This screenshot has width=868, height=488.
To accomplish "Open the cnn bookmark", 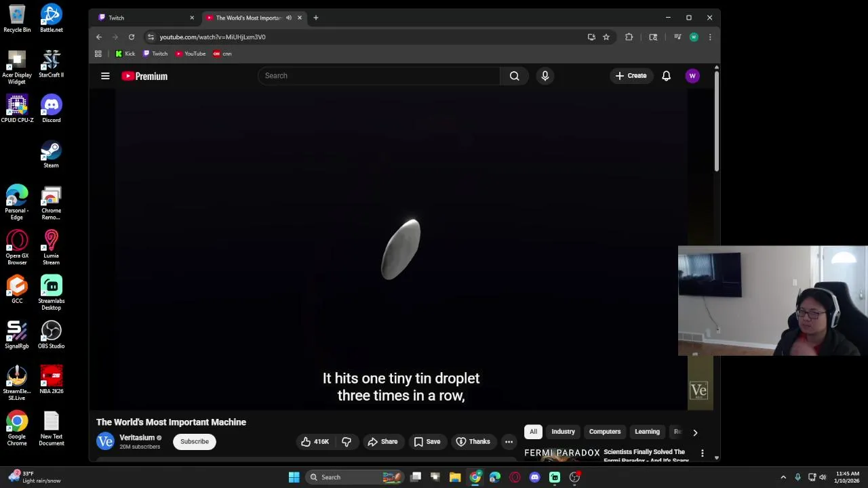I will pyautogui.click(x=222, y=54).
